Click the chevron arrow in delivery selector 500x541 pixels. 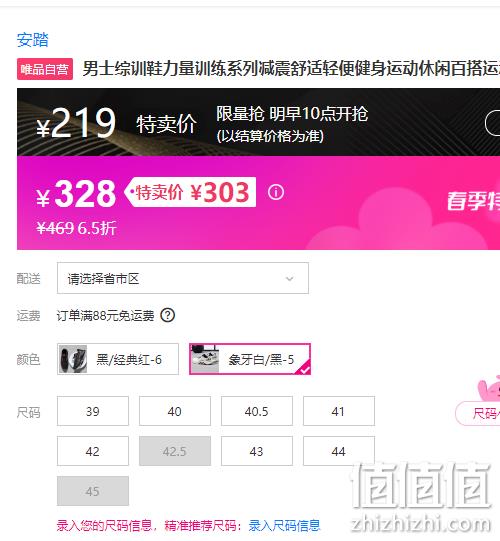pyautogui.click(x=290, y=278)
